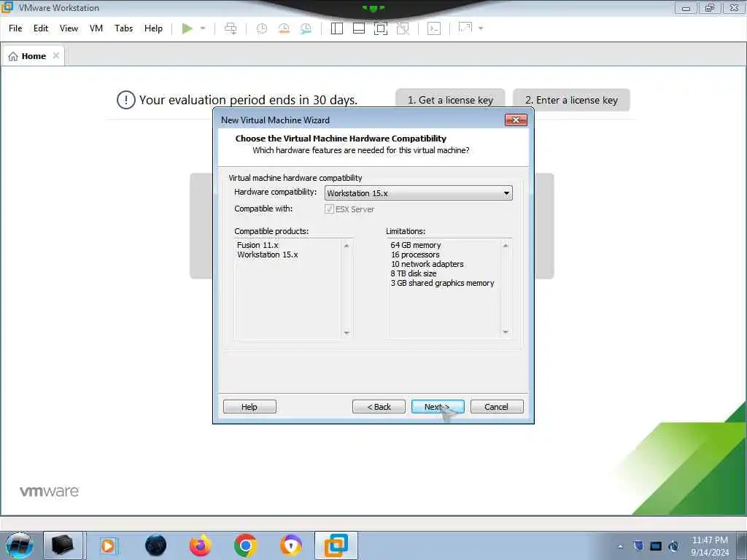Image resolution: width=747 pixels, height=560 pixels.
Task: Click Get a license key button
Action: click(450, 100)
